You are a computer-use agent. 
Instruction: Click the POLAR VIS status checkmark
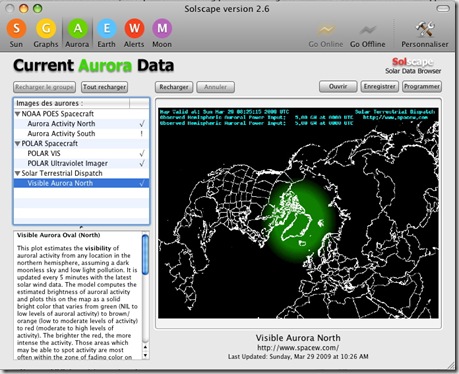pyautogui.click(x=142, y=154)
